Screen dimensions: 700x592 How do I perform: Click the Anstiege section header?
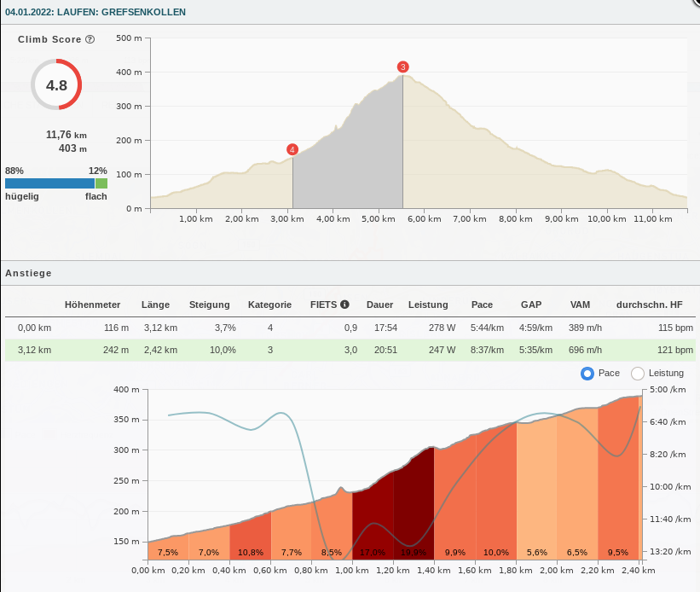click(29, 273)
